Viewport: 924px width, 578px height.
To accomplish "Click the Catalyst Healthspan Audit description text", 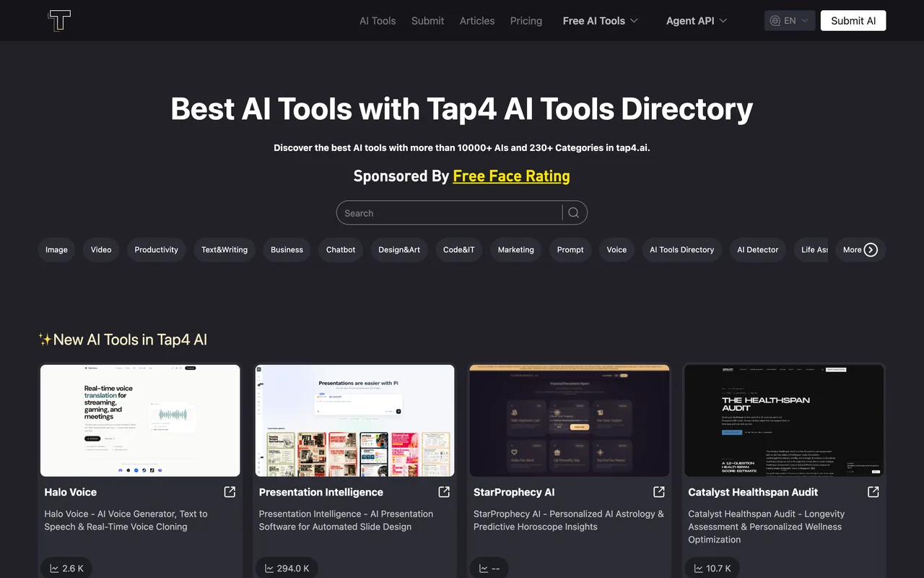I will pyautogui.click(x=767, y=527).
